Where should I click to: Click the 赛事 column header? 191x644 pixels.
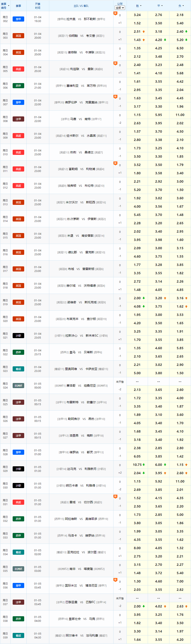point(18,6)
